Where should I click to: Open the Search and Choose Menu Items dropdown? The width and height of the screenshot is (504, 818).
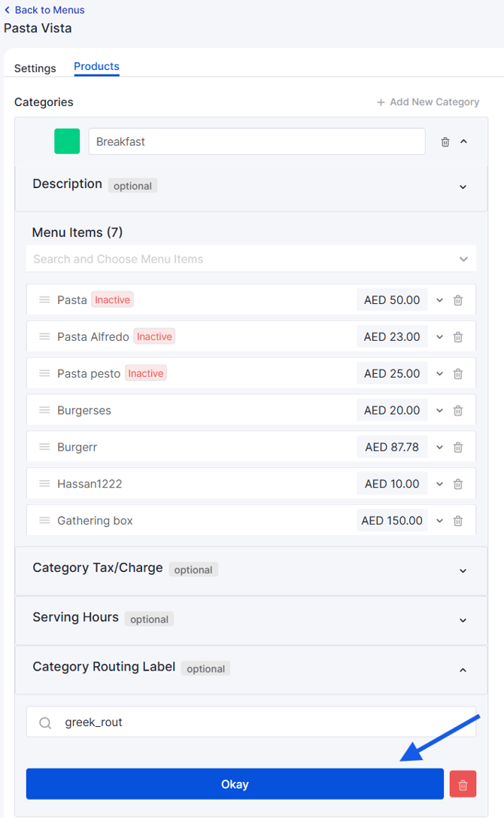[x=463, y=259]
